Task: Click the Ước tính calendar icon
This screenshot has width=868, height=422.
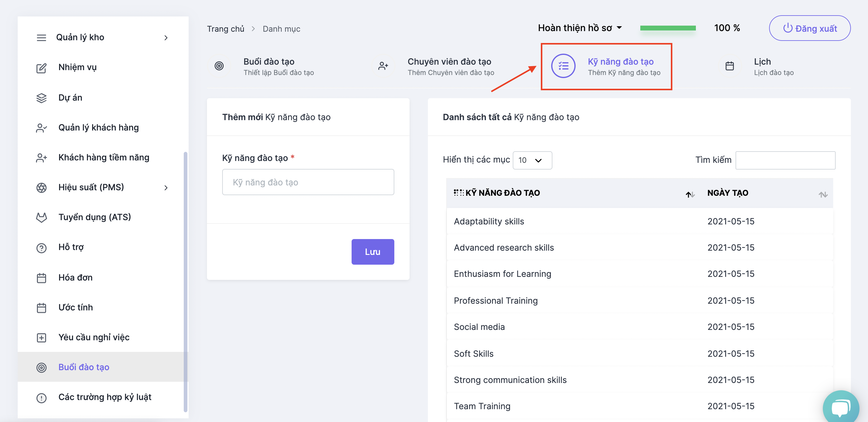Action: (42, 308)
